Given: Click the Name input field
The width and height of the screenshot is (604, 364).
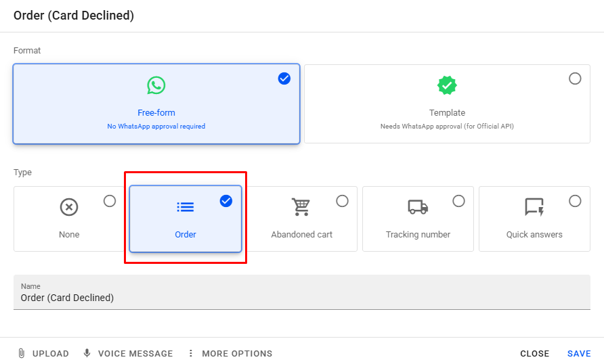Looking at the screenshot, I should (x=301, y=298).
